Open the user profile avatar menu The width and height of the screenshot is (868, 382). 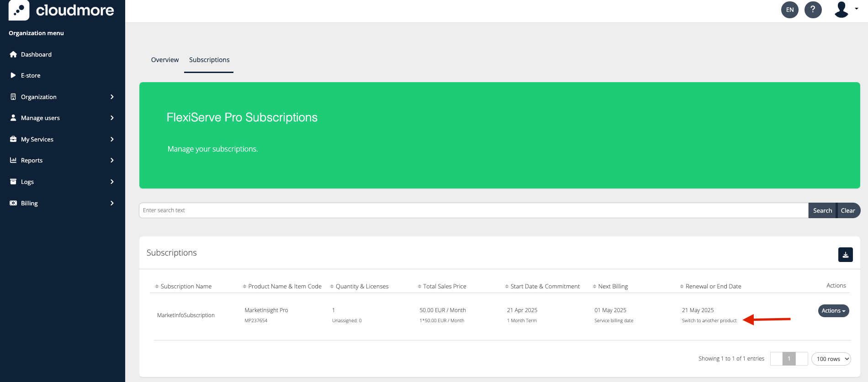click(845, 10)
